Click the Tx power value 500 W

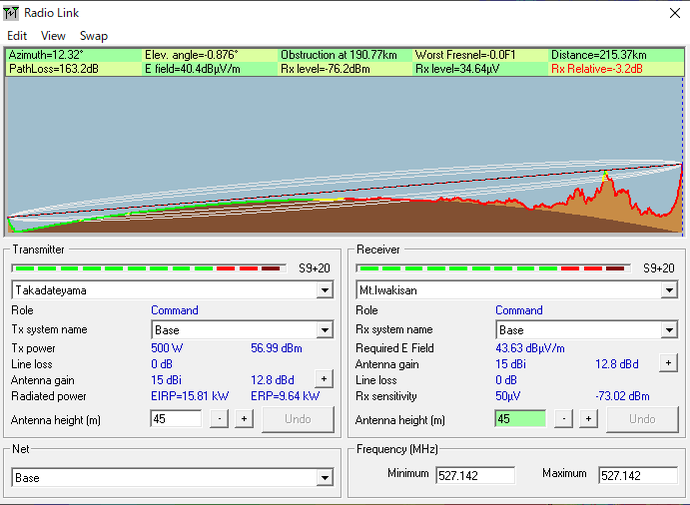pos(167,348)
